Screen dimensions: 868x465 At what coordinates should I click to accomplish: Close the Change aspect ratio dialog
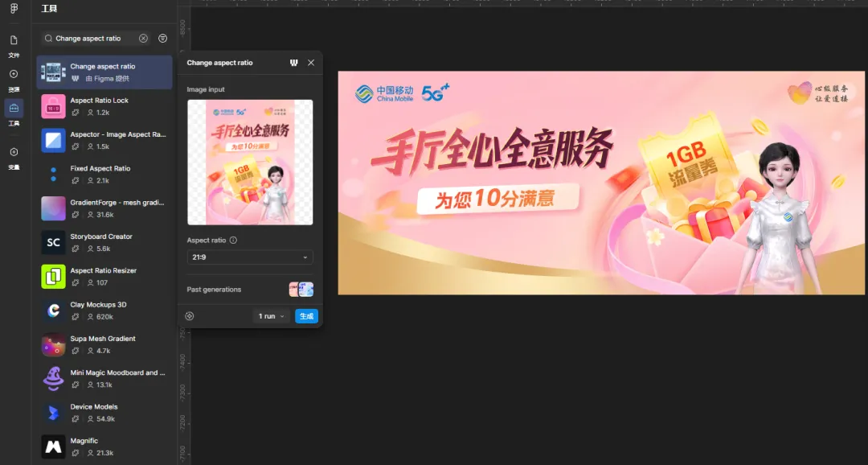tap(311, 63)
